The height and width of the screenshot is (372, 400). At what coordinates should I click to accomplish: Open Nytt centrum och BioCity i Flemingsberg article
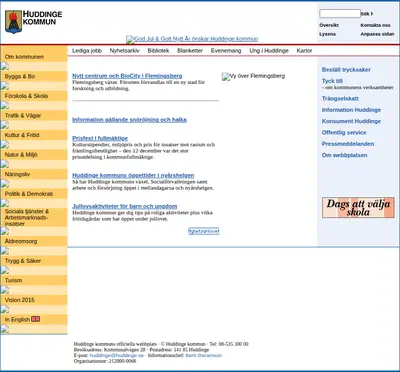(127, 76)
